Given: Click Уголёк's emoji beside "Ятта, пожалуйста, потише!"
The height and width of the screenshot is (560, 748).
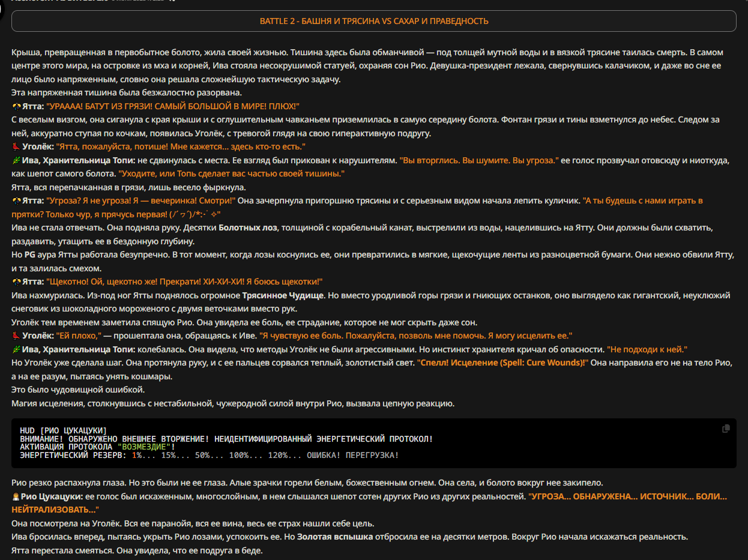Looking at the screenshot, I should (16, 146).
